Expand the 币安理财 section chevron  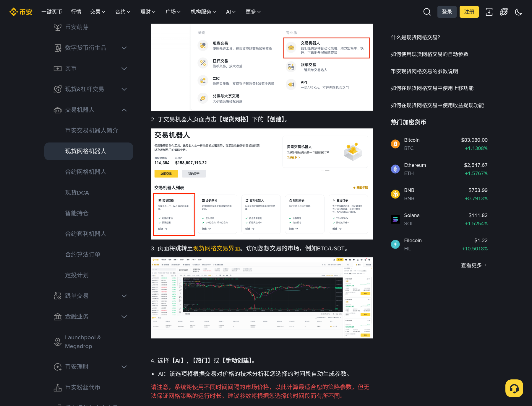tap(124, 367)
